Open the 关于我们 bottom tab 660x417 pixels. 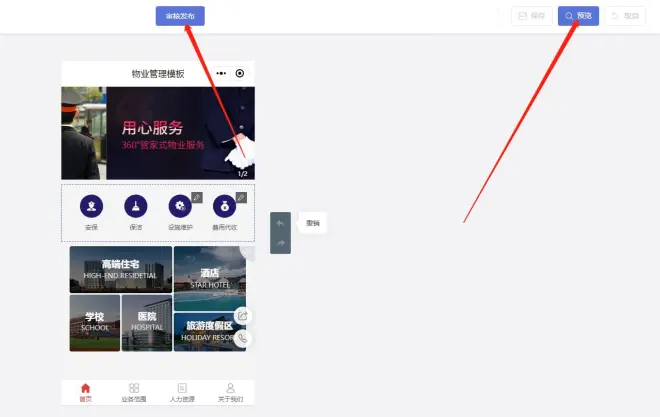(x=230, y=392)
